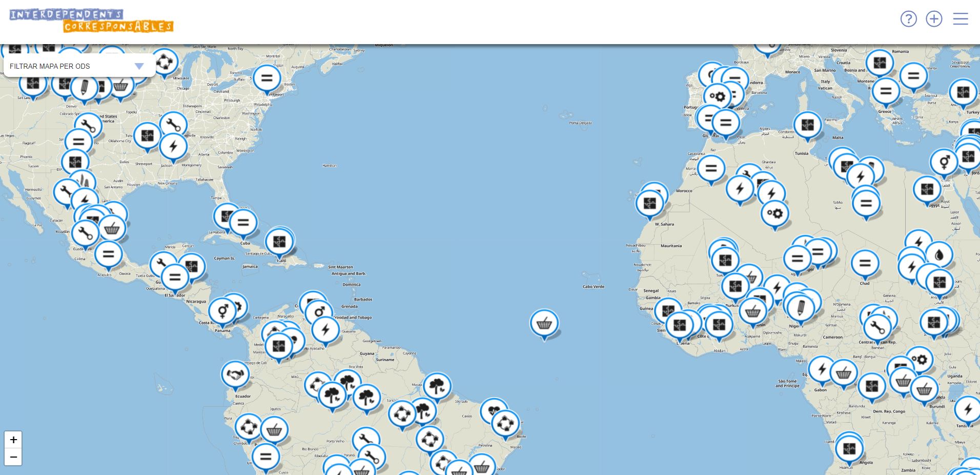Open the hamburger menu
Viewport: 980px width, 475px height.
960,19
